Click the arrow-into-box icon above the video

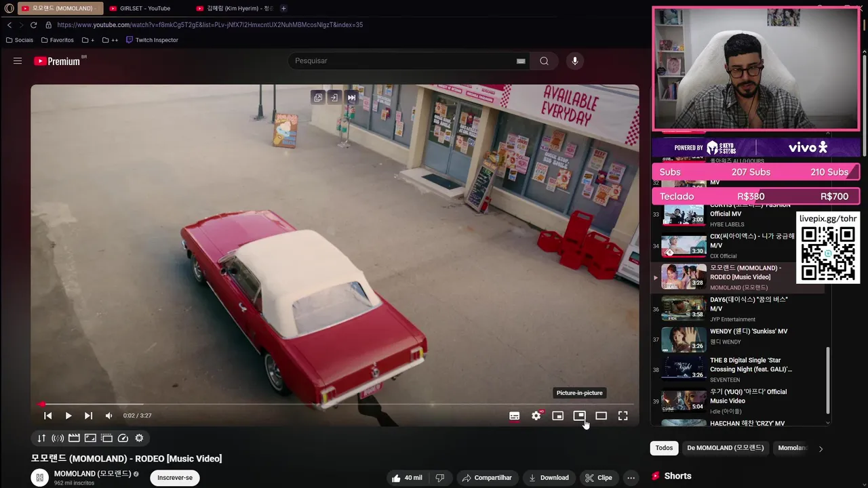pyautogui.click(x=334, y=98)
